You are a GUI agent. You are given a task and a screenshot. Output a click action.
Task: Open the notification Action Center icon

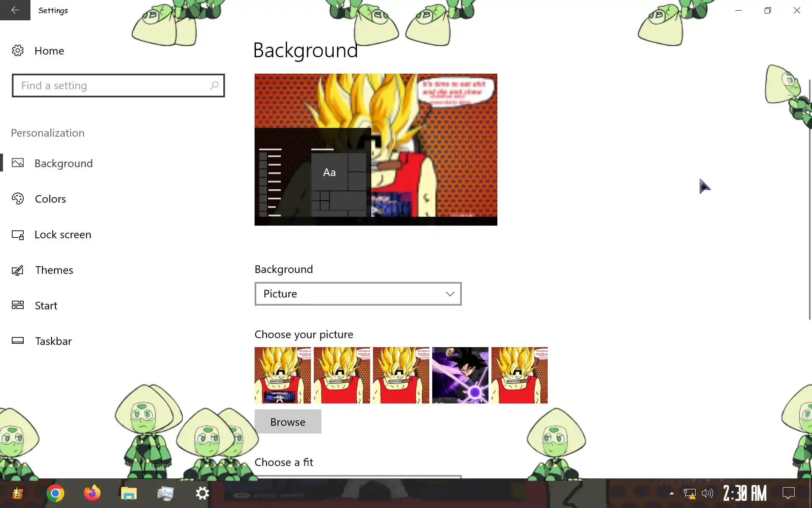point(788,493)
